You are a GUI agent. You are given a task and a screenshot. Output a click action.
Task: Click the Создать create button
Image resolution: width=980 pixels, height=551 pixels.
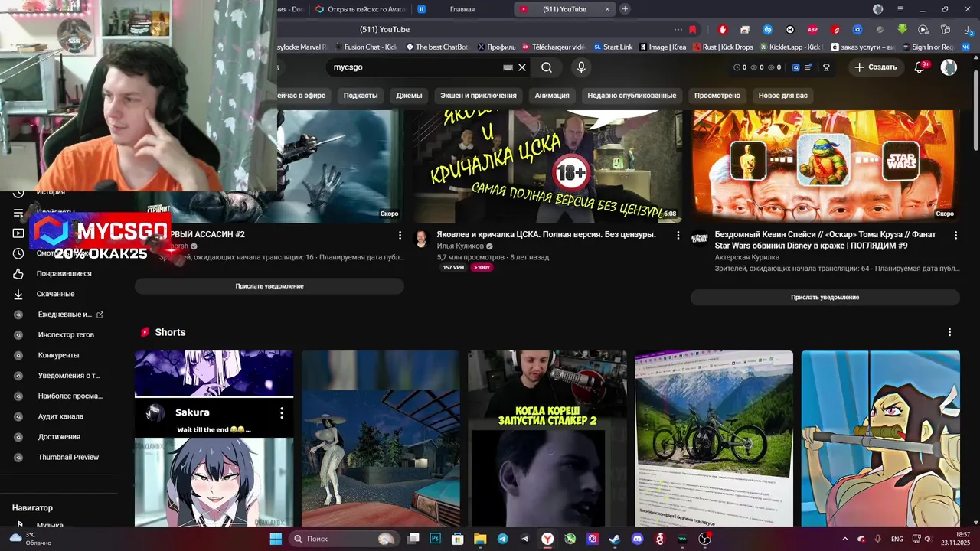(x=876, y=67)
